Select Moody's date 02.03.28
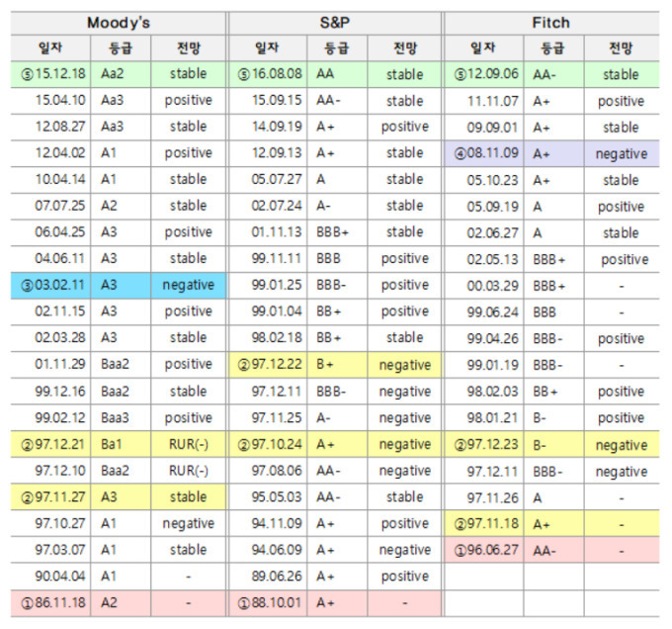 pyautogui.click(x=60, y=337)
